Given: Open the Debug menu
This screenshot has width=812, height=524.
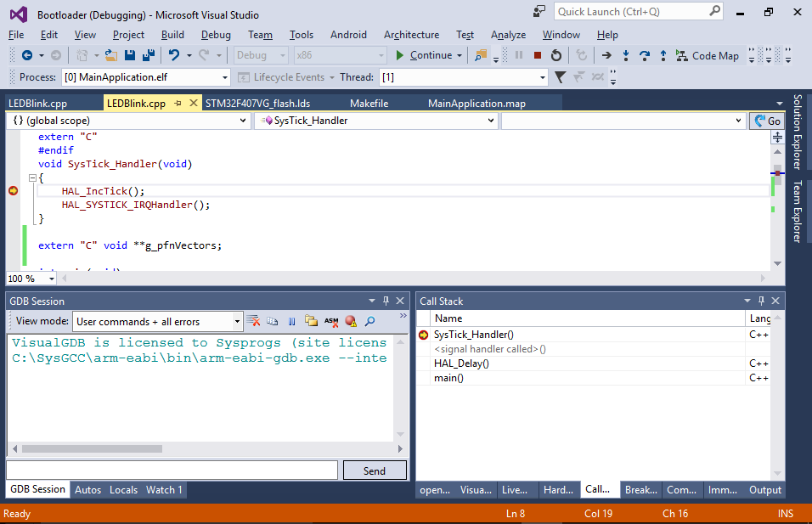Looking at the screenshot, I should (216, 35).
